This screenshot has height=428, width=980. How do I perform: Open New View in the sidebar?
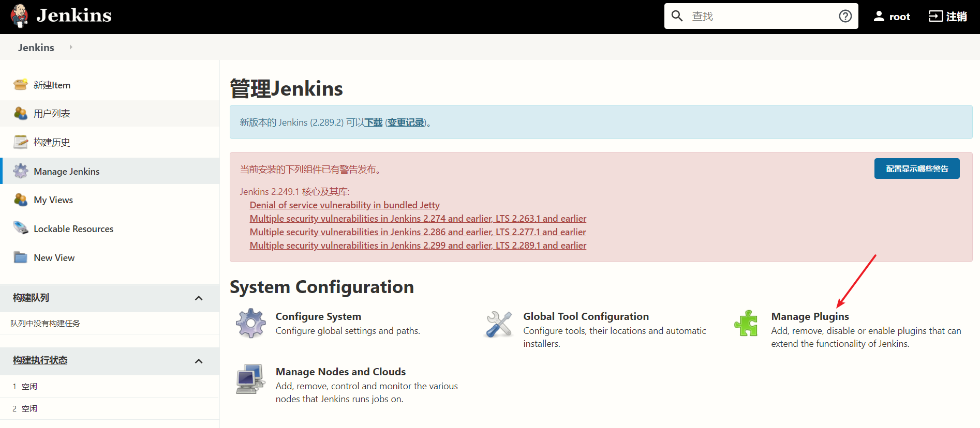point(54,258)
